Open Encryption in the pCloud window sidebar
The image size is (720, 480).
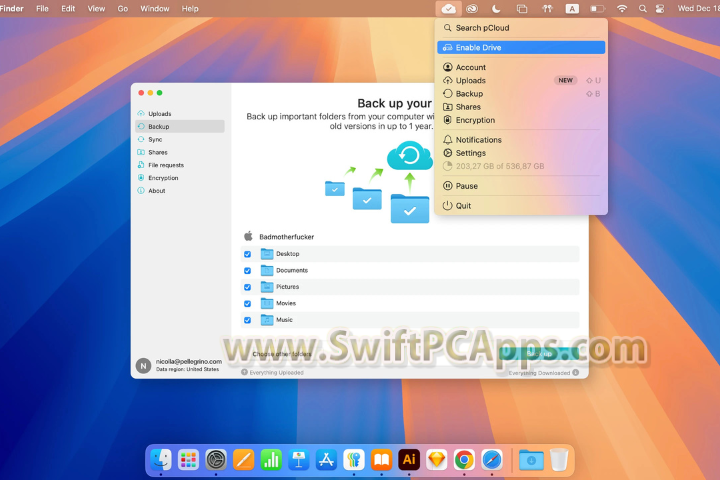[x=180, y=178]
